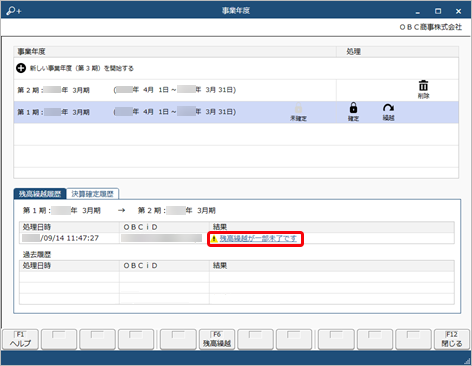This screenshot has width=472, height=366.
Task: Switch to 決算確定履歴 tab
Action: click(x=92, y=194)
